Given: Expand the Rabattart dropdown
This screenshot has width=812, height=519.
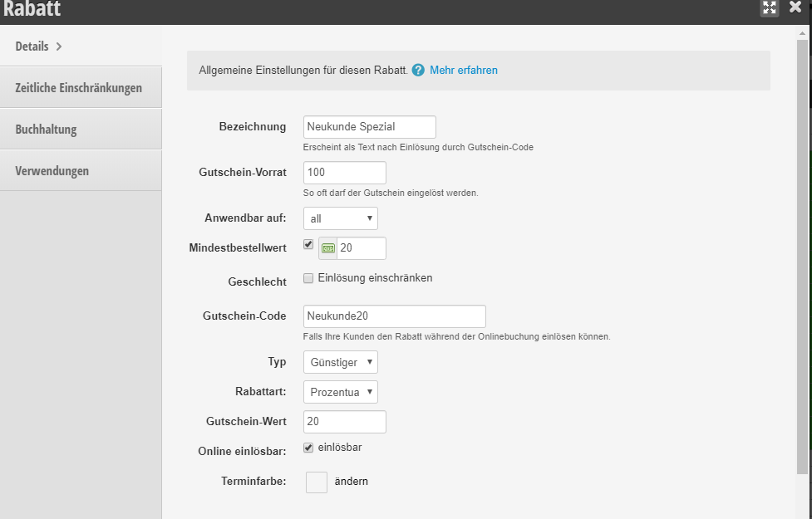Looking at the screenshot, I should tap(340, 392).
